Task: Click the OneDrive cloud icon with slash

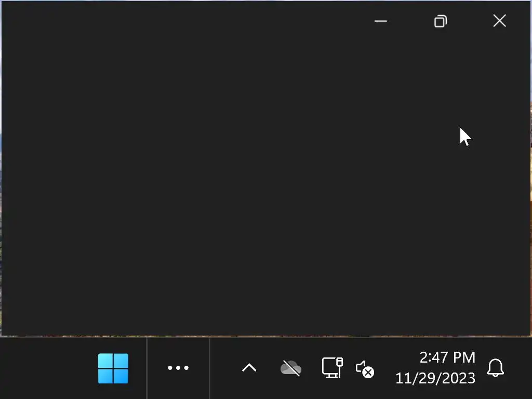Action: point(291,368)
